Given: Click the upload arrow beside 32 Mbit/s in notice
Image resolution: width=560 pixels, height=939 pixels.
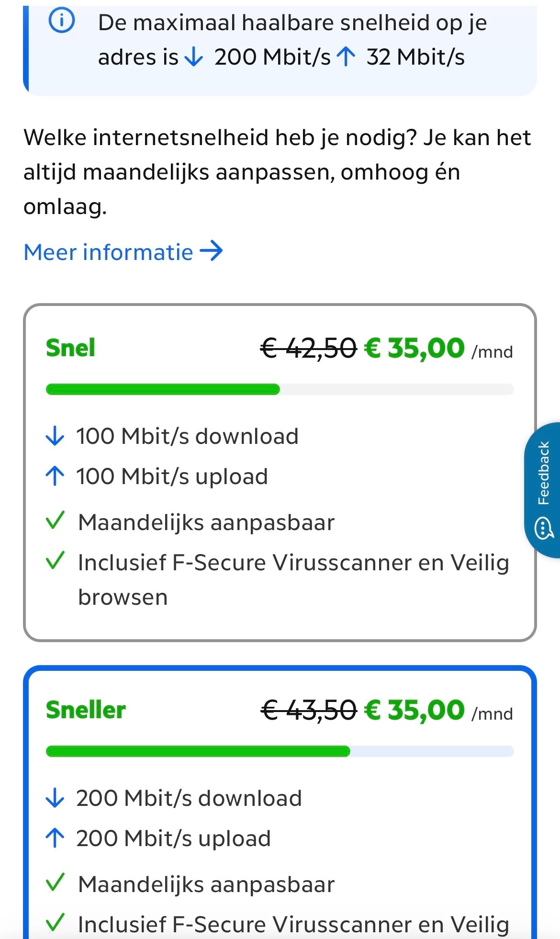Looking at the screenshot, I should point(346,57).
